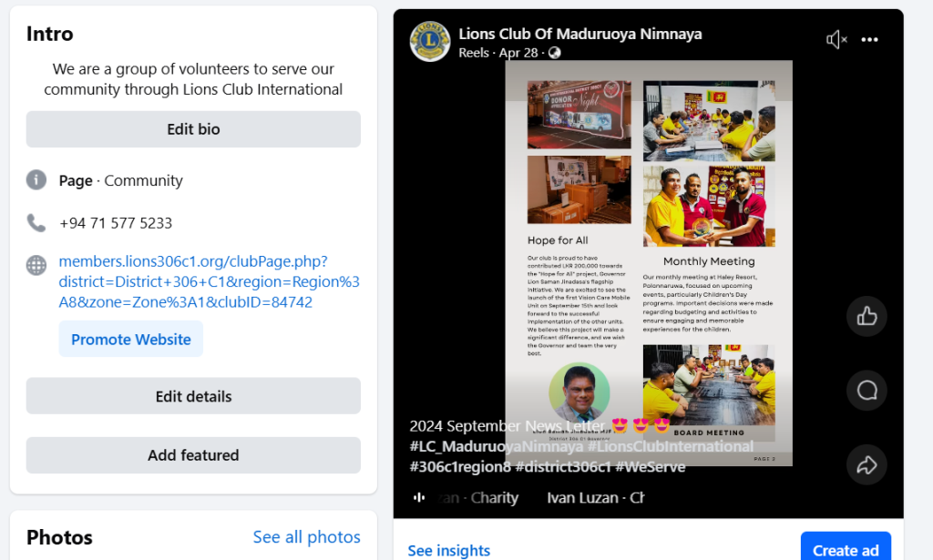
Task: Open the Lions Club Of Maduruoya Nimnaya page name
Action: 580,34
